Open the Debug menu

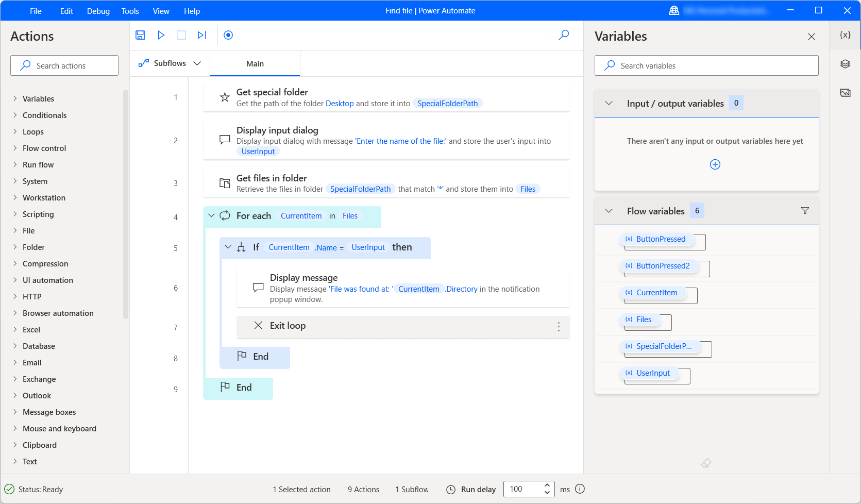coord(98,11)
